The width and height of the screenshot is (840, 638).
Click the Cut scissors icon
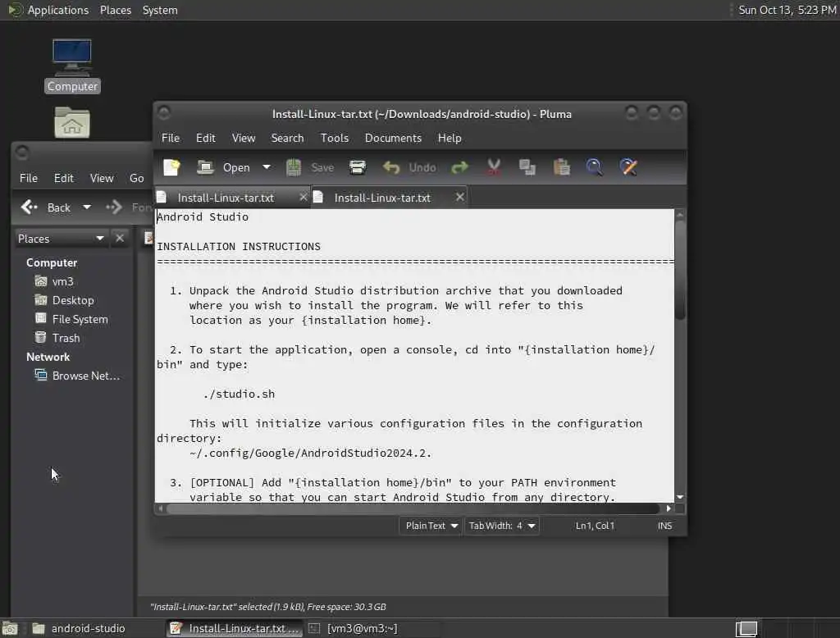click(x=494, y=167)
